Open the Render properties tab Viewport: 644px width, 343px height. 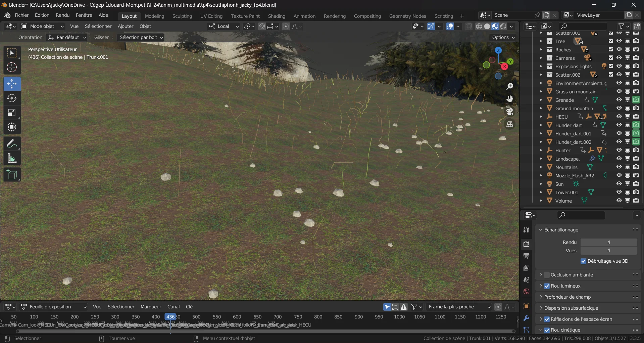tap(527, 244)
